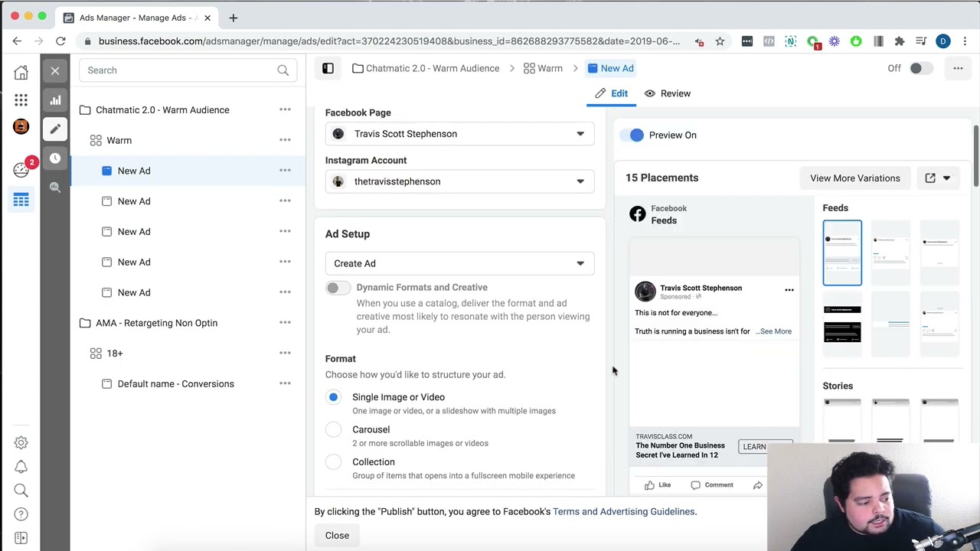Click View More Variations button

click(855, 178)
